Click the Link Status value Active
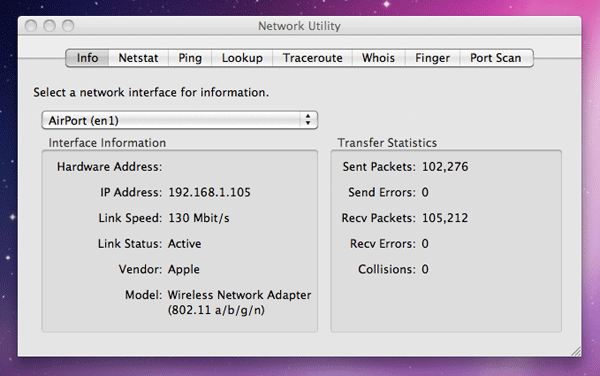 (x=184, y=244)
